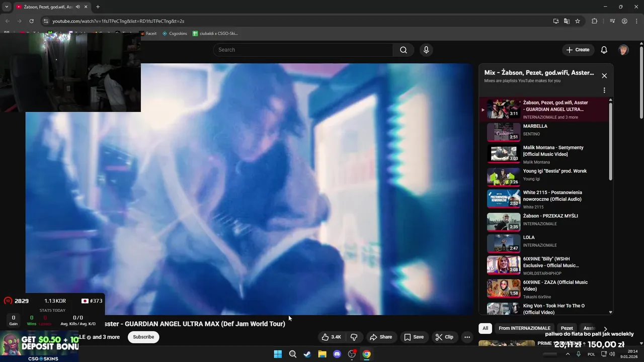
Task: Open more actions ellipsis under video
Action: [467, 337]
